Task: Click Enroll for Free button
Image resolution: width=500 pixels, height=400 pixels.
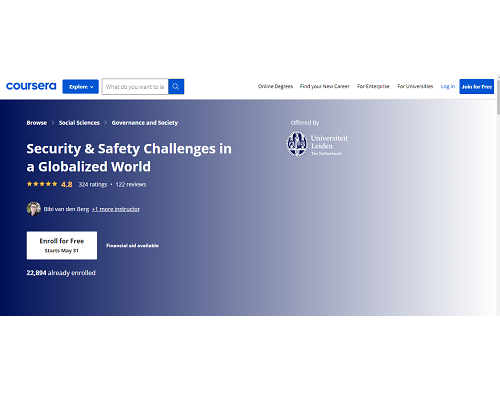Action: tap(62, 245)
